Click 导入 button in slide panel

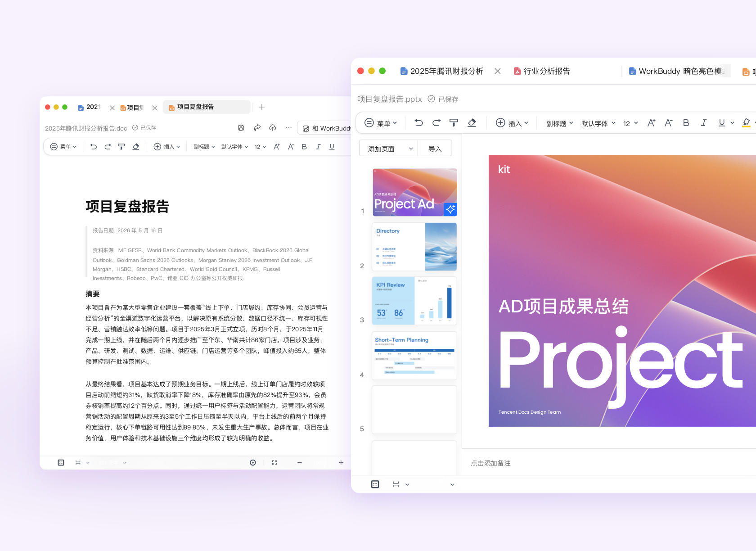[435, 149]
